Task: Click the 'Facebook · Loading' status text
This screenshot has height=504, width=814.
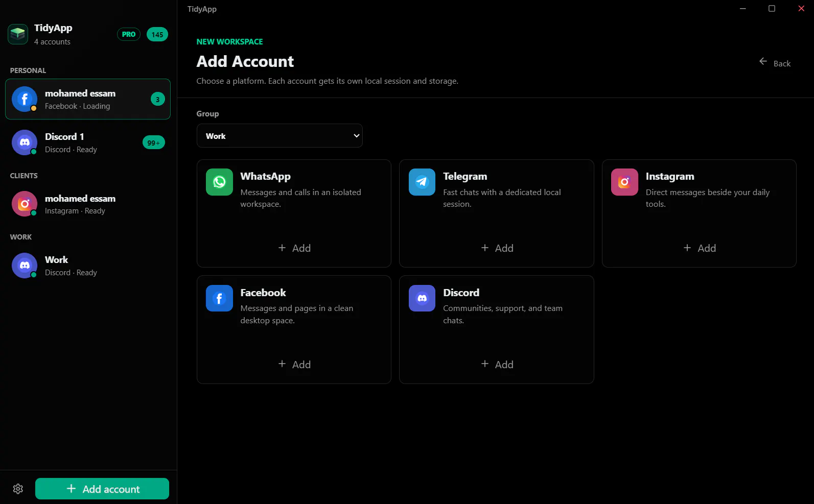Action: [77, 106]
